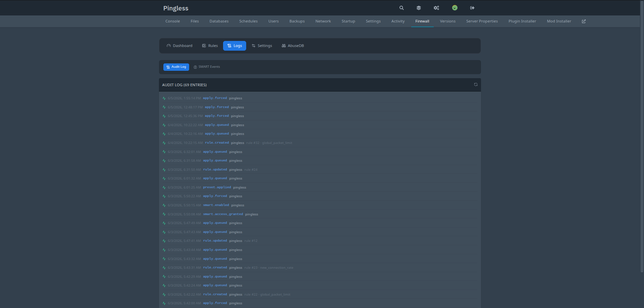
Task: Open the Startup tab
Action: click(348, 21)
